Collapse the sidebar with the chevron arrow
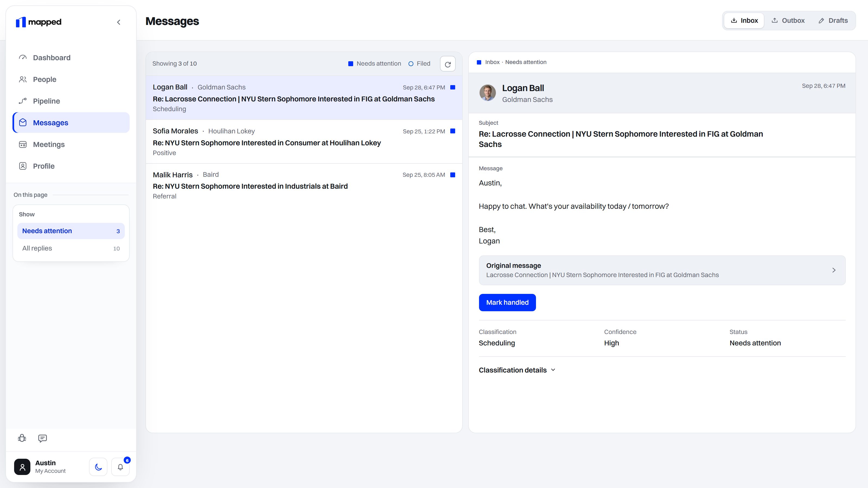Image resolution: width=868 pixels, height=488 pixels. pyautogui.click(x=119, y=22)
